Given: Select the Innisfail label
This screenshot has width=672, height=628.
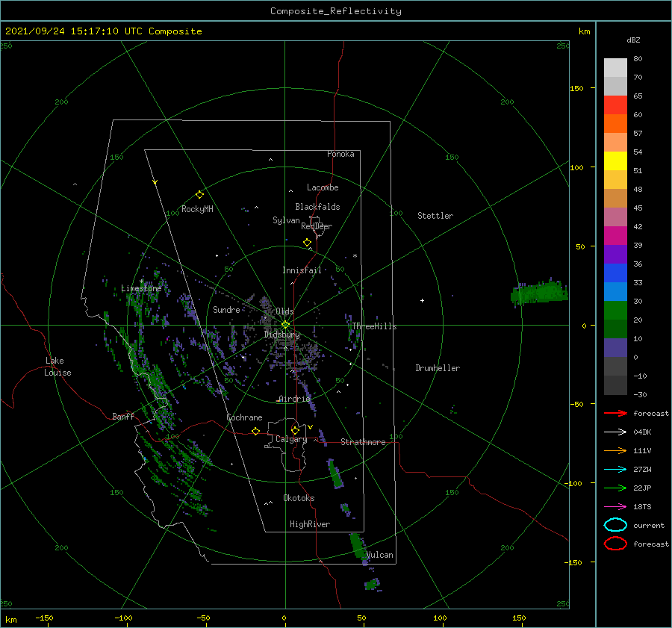Looking at the screenshot, I should [x=302, y=270].
